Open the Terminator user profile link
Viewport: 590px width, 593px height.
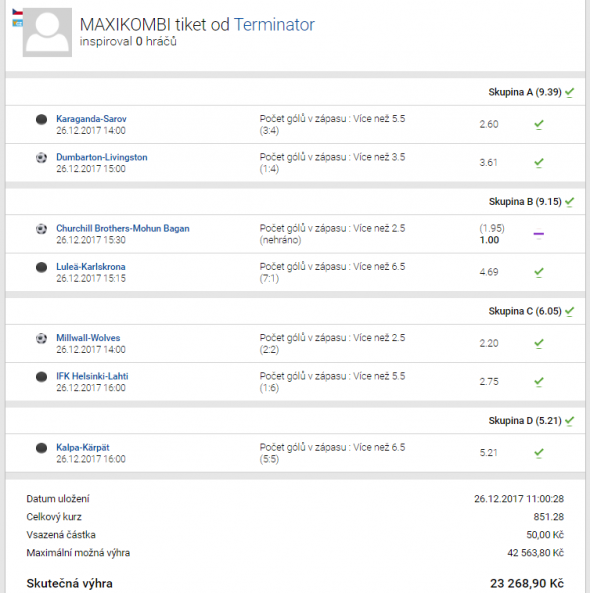point(274,25)
